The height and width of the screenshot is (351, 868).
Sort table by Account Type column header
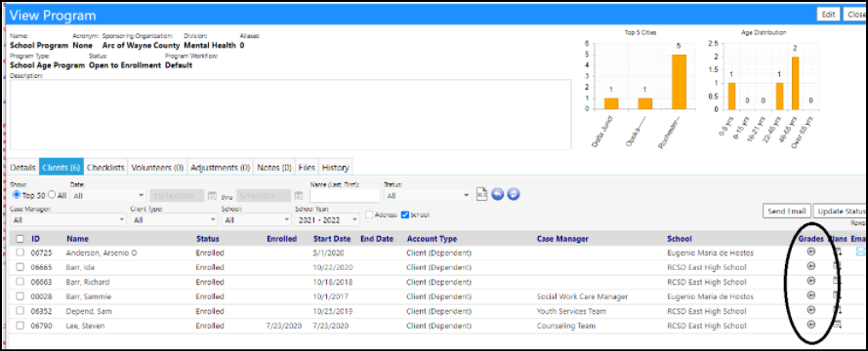[x=432, y=239]
